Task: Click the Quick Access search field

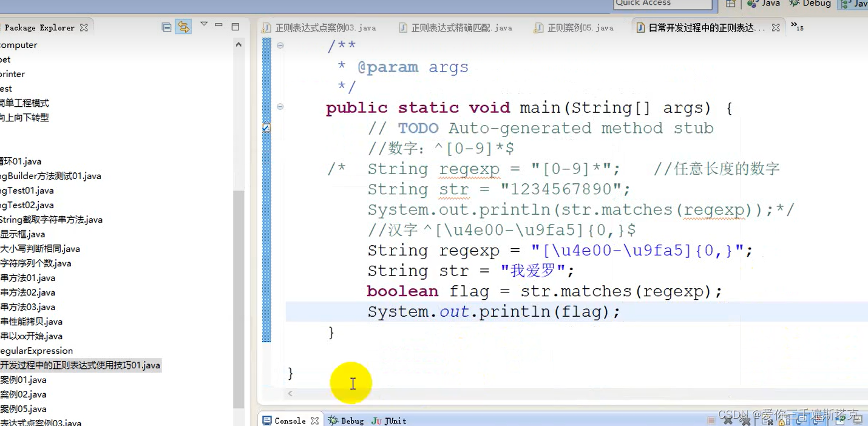Action: point(662,4)
